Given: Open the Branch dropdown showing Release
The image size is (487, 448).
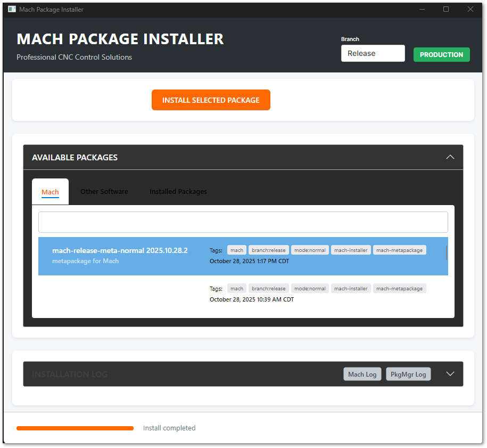Looking at the screenshot, I should click(x=373, y=53).
